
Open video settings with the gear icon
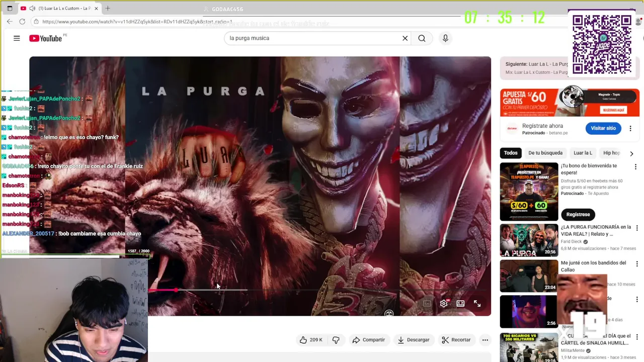(x=444, y=304)
